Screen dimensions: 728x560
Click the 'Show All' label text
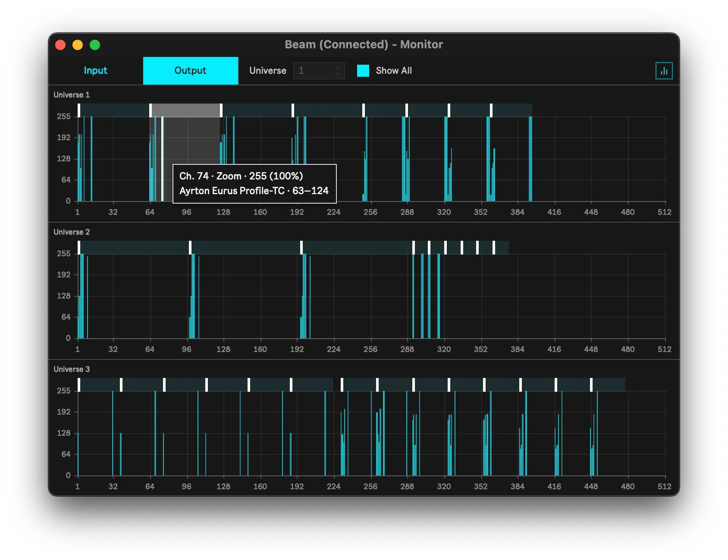tap(394, 71)
